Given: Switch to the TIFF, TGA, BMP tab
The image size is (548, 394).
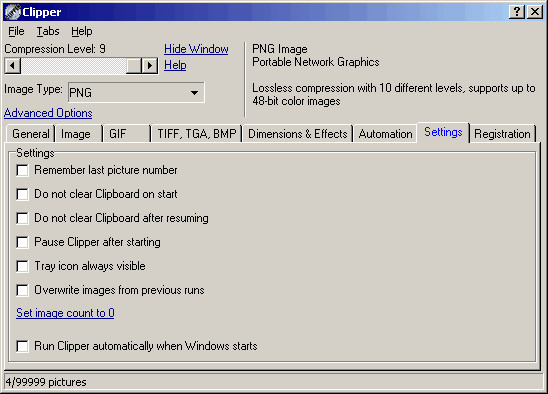Looking at the screenshot, I should tap(197, 134).
